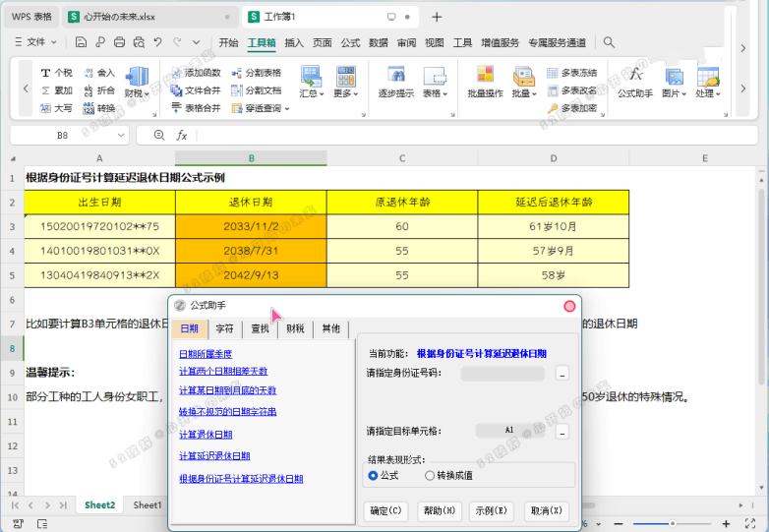
Task: Select the 转换成值 radio option
Action: [430, 476]
